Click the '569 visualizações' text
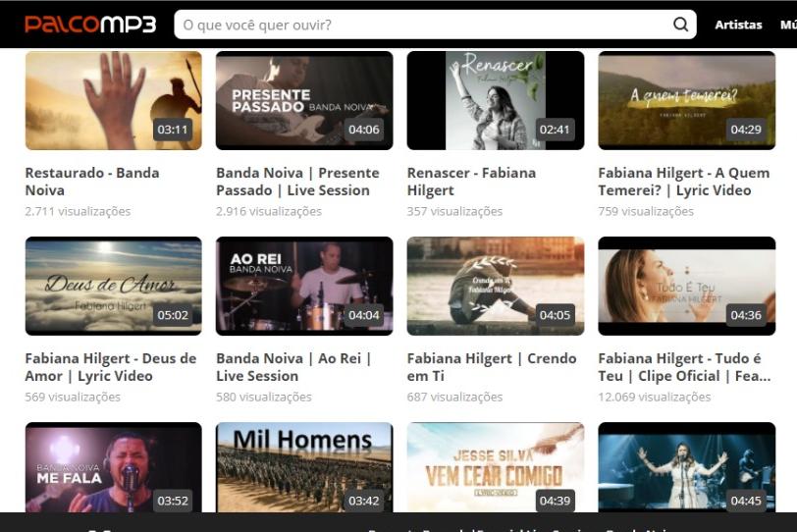This screenshot has width=797, height=532. (x=73, y=397)
